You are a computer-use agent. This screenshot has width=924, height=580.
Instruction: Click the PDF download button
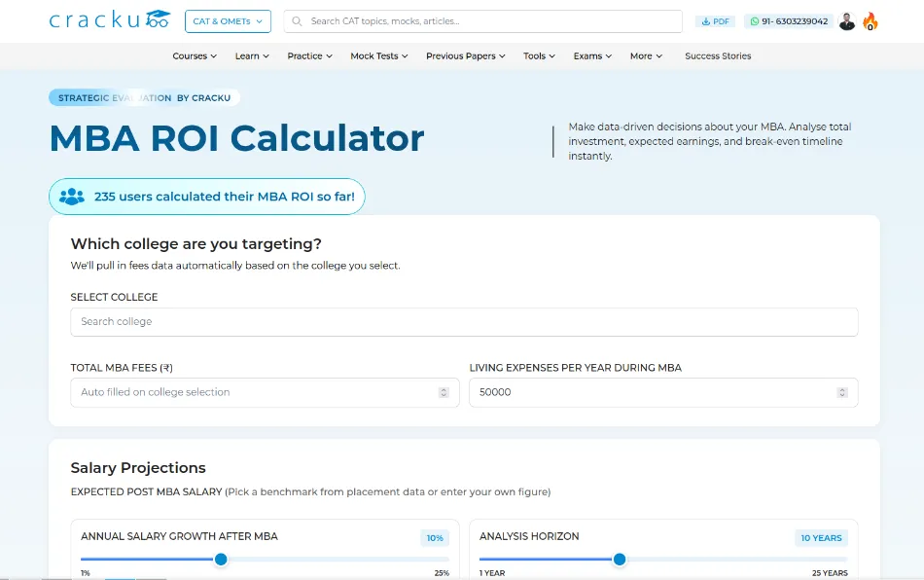[x=715, y=21]
